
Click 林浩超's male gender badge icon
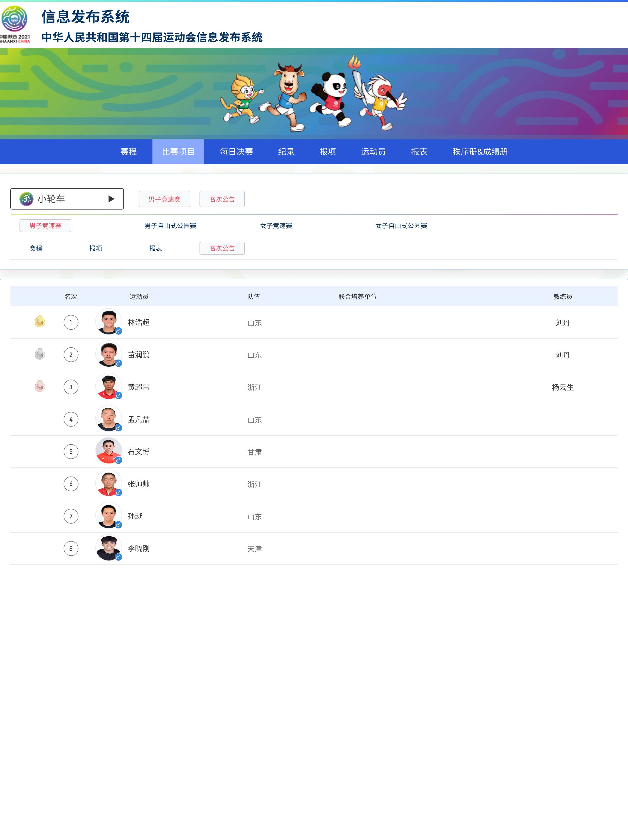(x=118, y=331)
